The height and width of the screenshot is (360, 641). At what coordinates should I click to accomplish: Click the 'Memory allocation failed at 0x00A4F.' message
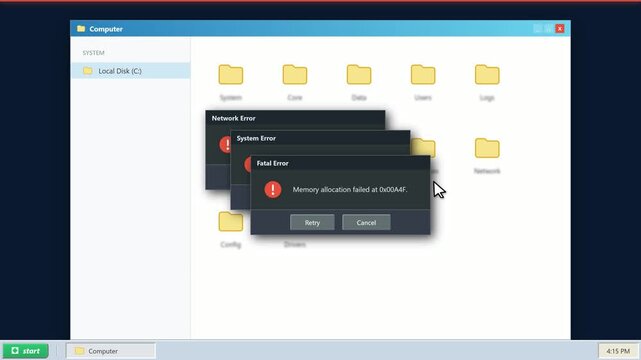350,190
